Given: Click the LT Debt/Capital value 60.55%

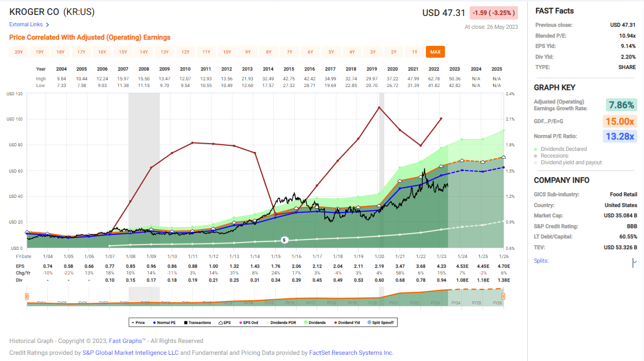Looking at the screenshot, I should (x=628, y=237).
